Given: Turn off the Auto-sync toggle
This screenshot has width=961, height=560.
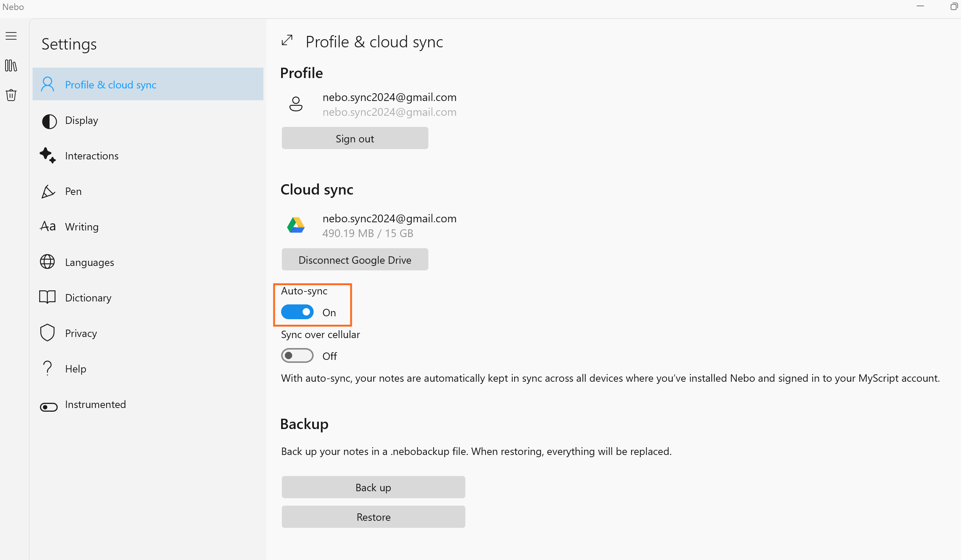Looking at the screenshot, I should 297,312.
